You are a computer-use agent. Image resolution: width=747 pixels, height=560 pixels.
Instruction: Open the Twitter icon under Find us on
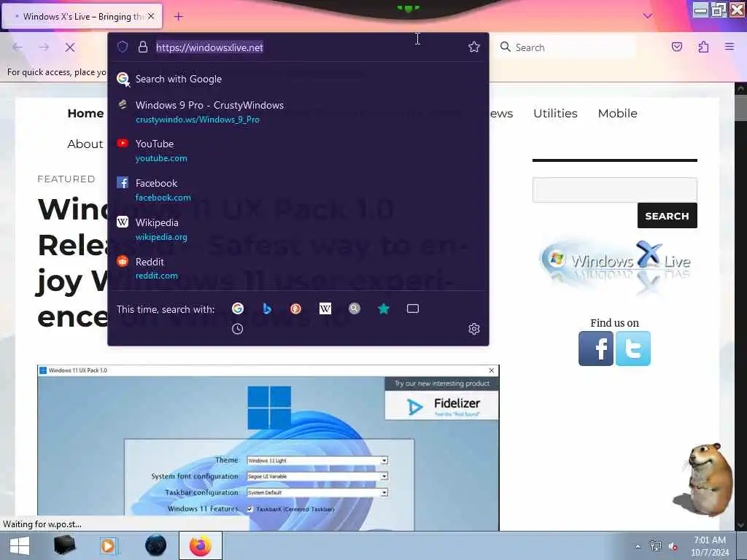632,349
